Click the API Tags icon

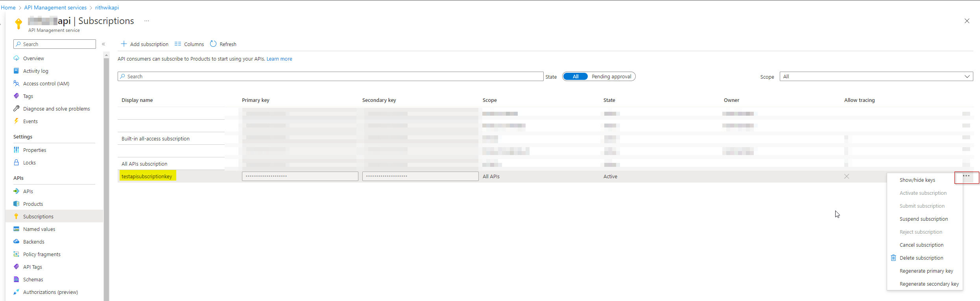(16, 267)
